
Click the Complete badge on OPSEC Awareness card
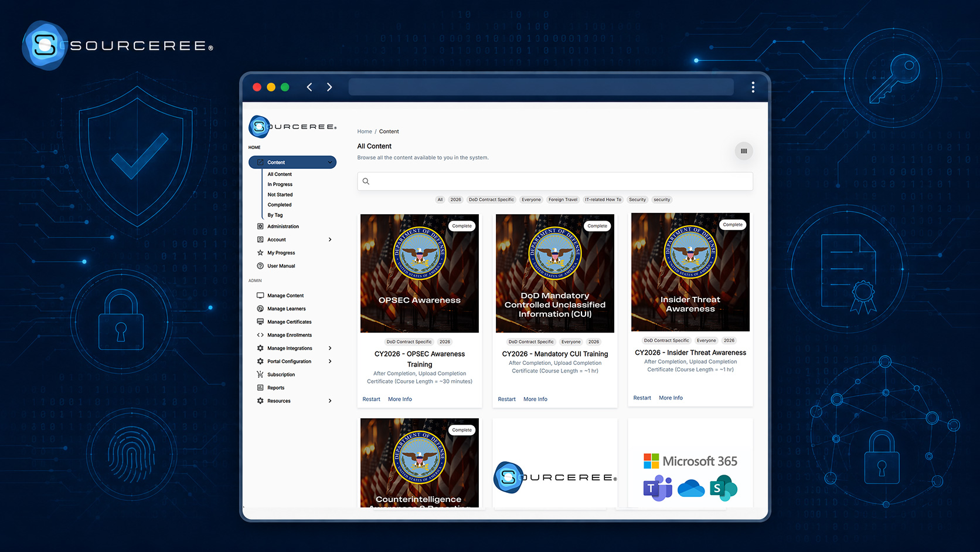[x=462, y=226]
